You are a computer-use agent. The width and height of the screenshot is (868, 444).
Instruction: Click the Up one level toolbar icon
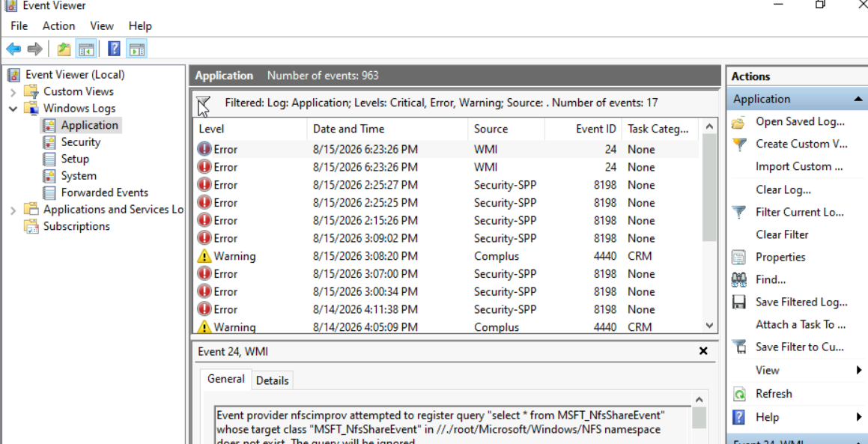[x=64, y=49]
